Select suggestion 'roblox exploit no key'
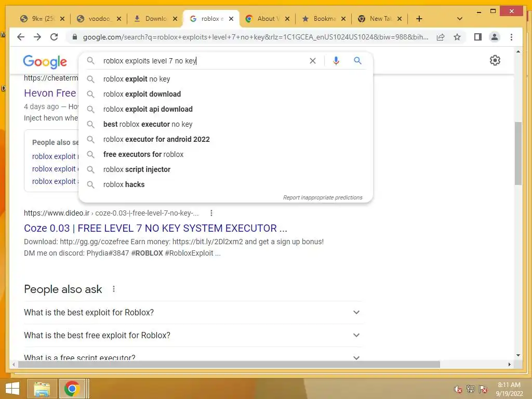 pyautogui.click(x=225, y=79)
